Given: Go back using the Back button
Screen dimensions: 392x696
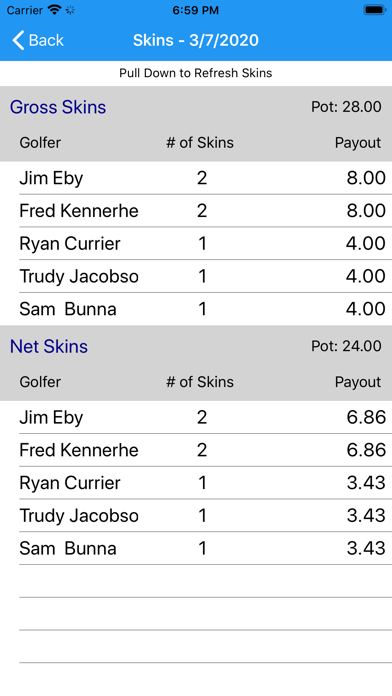Looking at the screenshot, I should click(x=38, y=40).
